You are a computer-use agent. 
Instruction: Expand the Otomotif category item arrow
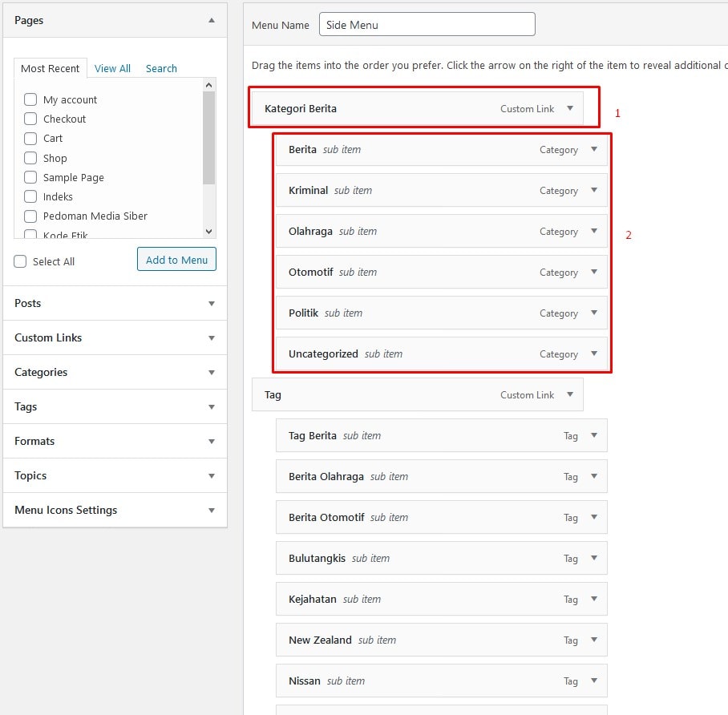pos(594,272)
